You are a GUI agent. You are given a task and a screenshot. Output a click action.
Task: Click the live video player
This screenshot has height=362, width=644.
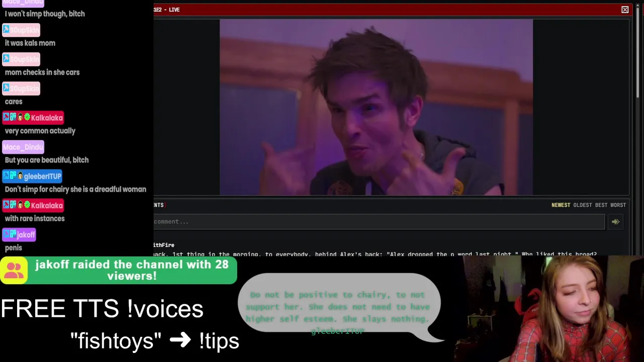click(x=376, y=107)
